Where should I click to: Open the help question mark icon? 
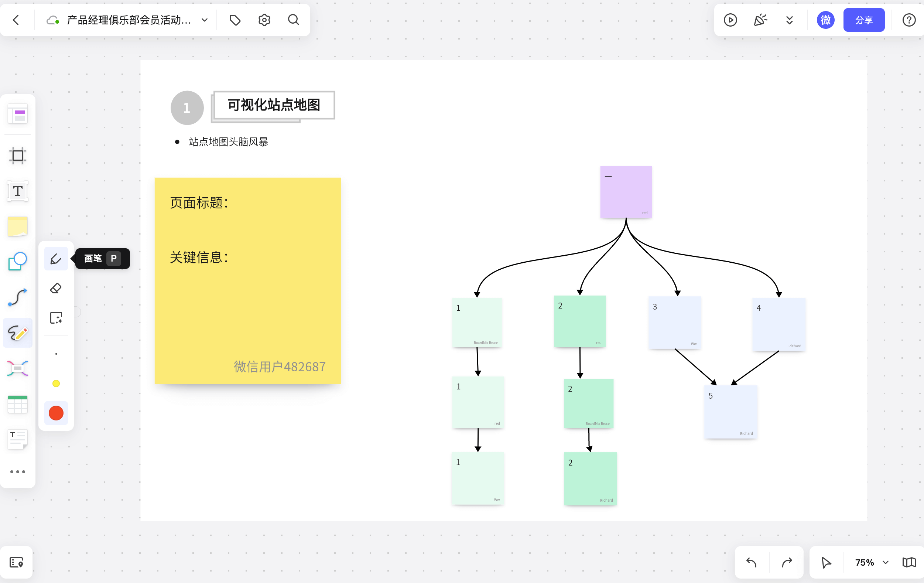[908, 20]
